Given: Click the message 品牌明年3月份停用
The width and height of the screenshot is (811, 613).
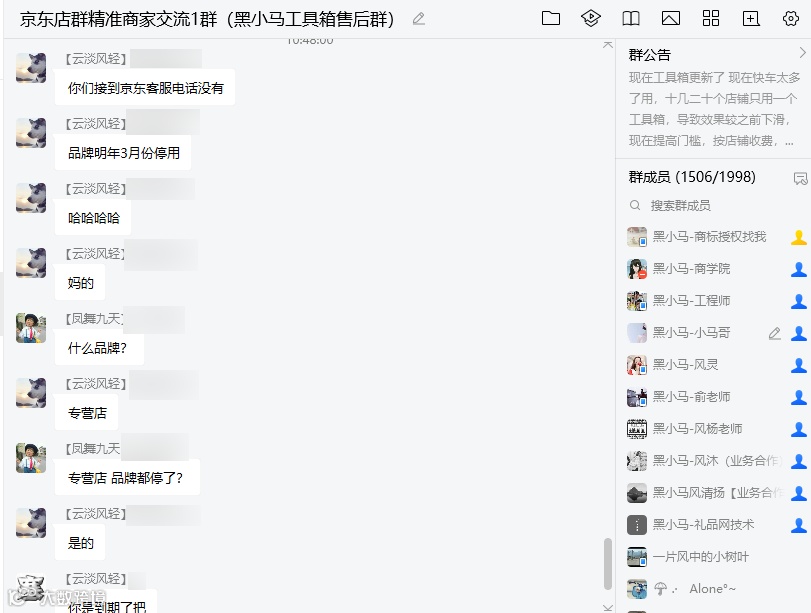Looking at the screenshot, I should point(123,153).
